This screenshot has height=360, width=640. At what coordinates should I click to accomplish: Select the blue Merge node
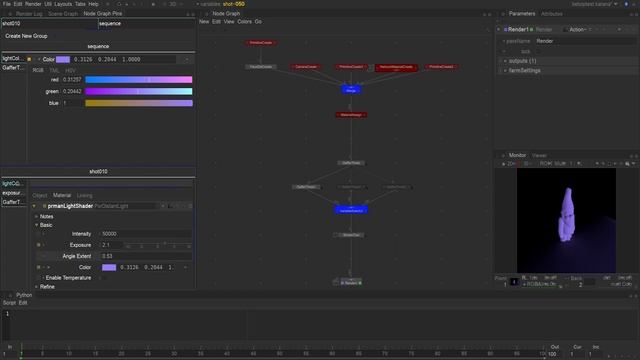click(351, 90)
